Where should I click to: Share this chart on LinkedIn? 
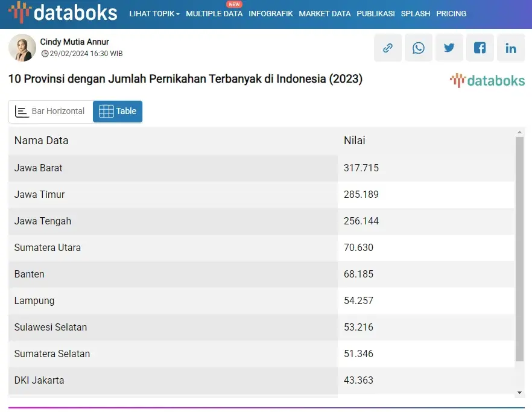511,48
